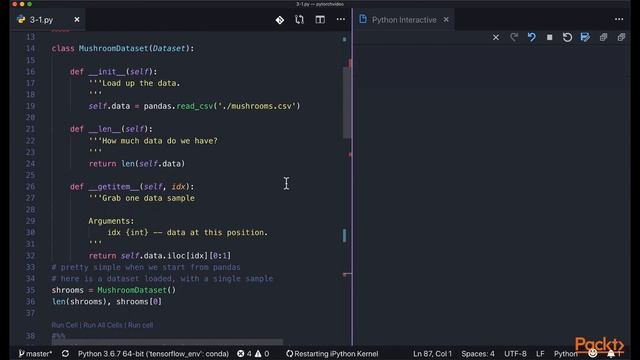640x360 pixels.
Task: Change the language mode via Python in the status bar
Action: click(565, 353)
